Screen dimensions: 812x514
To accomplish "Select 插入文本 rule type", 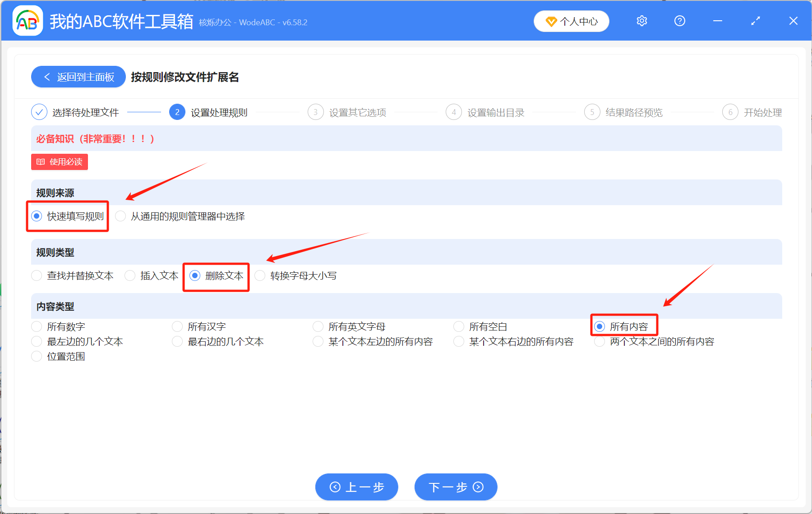I will (130, 276).
